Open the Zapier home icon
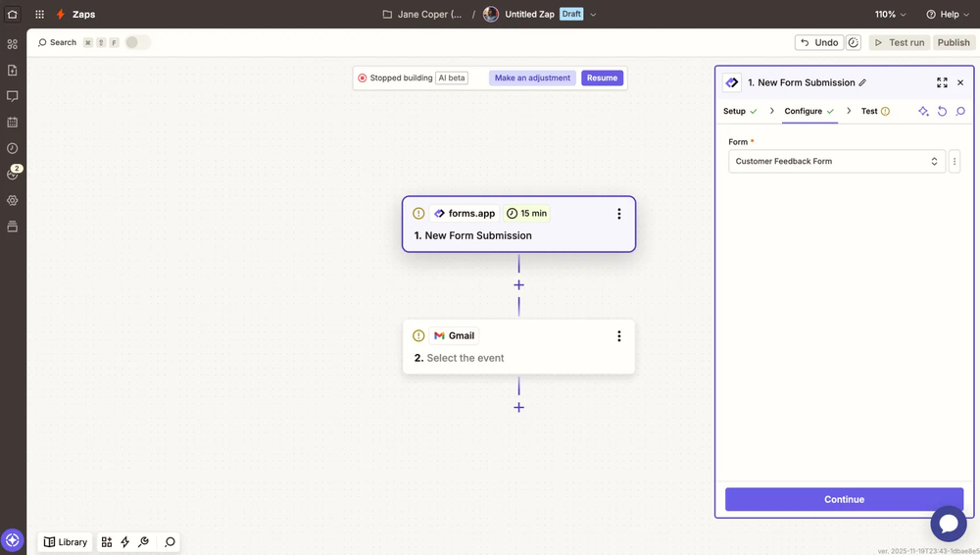 (x=13, y=14)
